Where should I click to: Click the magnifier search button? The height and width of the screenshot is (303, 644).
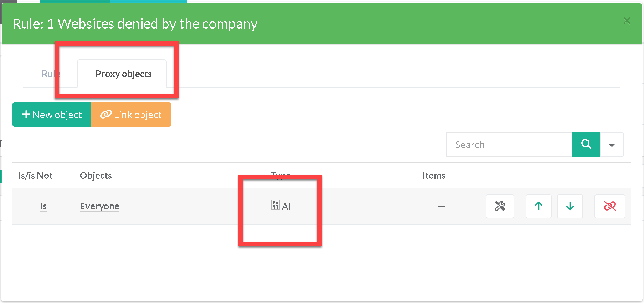[586, 145]
